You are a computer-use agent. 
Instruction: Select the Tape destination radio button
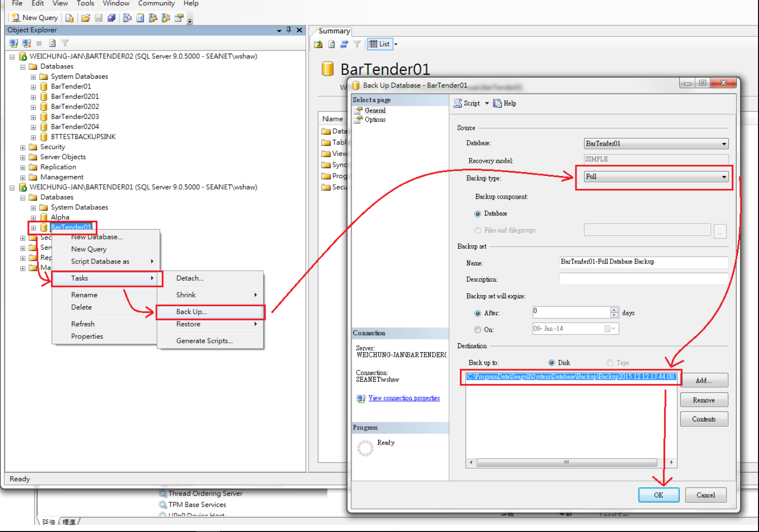610,363
